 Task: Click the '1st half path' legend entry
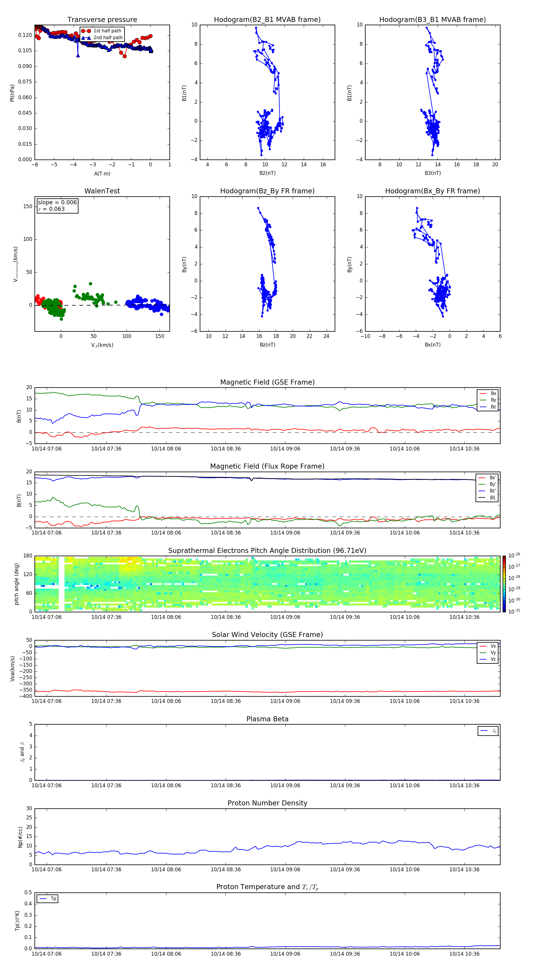(102, 31)
